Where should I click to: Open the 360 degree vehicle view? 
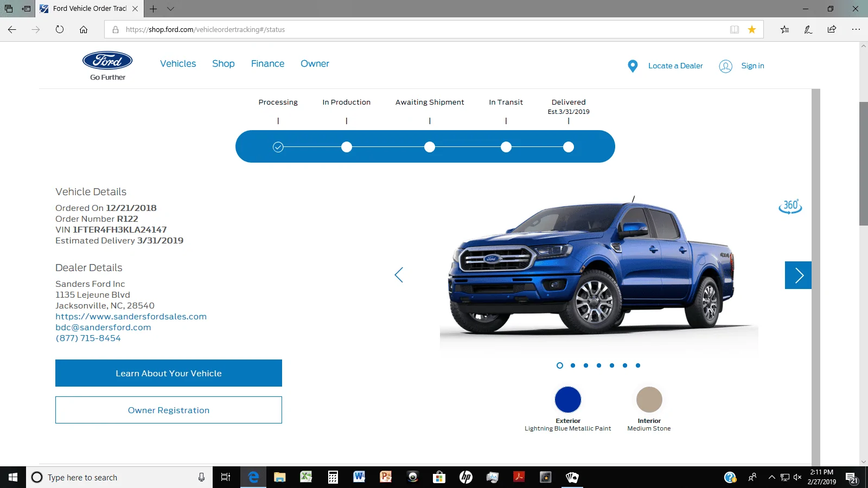click(790, 207)
